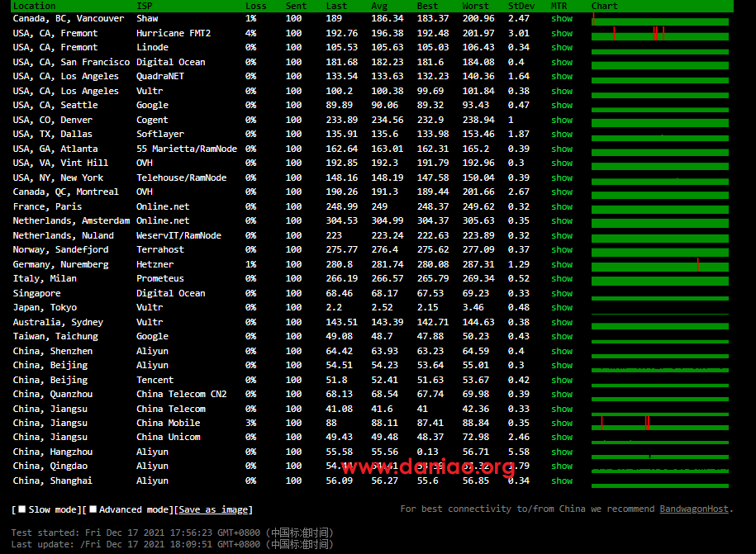Show MTR for Beijing Aliyun row
This screenshot has width=756, height=554.
(x=562, y=365)
